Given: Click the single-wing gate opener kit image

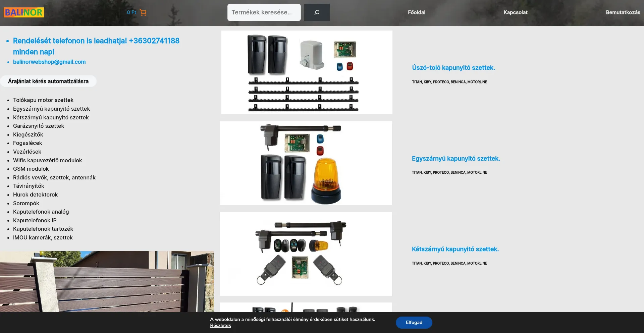Looking at the screenshot, I should (x=306, y=163).
